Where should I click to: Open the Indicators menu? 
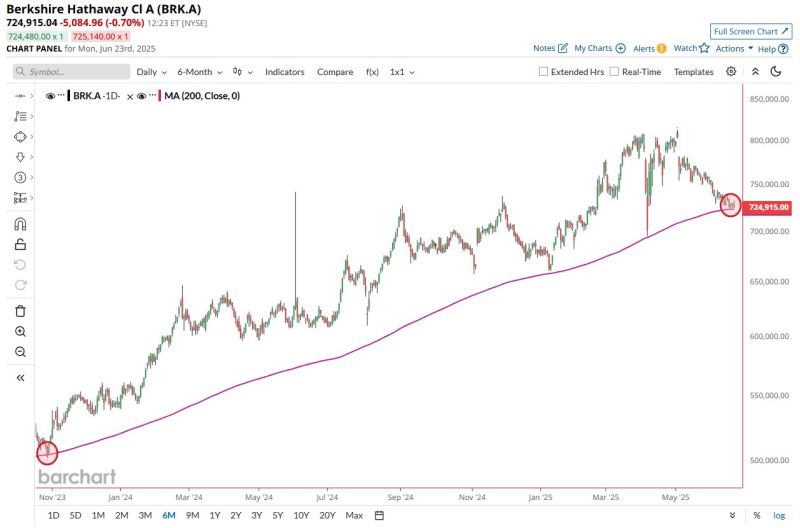click(x=285, y=72)
